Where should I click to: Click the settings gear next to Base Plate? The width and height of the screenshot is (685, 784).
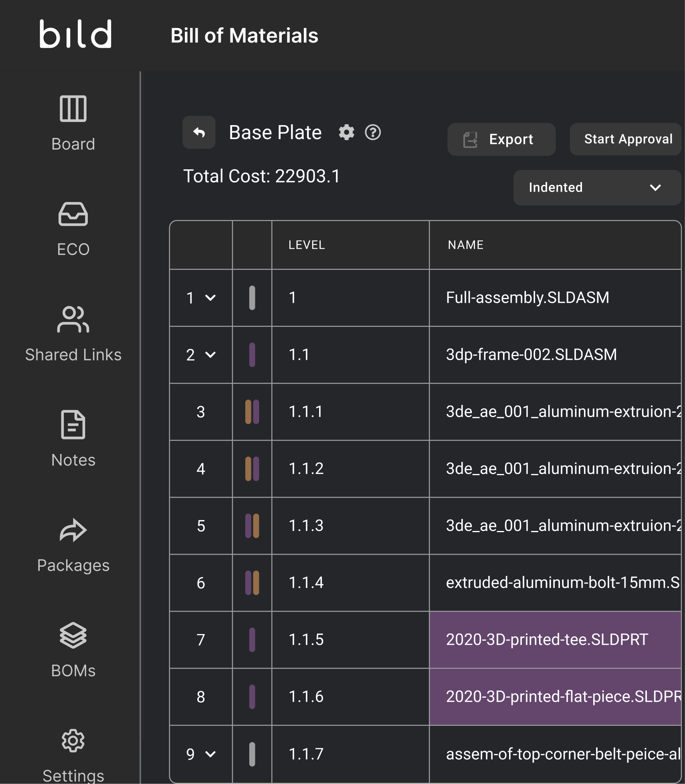[x=346, y=133]
